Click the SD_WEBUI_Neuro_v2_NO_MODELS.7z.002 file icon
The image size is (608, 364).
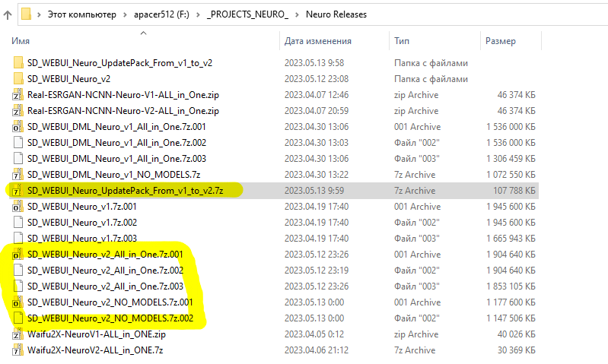click(x=18, y=318)
